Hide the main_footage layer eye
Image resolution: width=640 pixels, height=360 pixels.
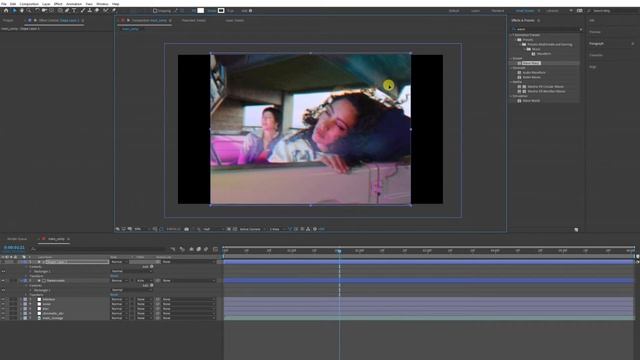[x=3, y=318]
